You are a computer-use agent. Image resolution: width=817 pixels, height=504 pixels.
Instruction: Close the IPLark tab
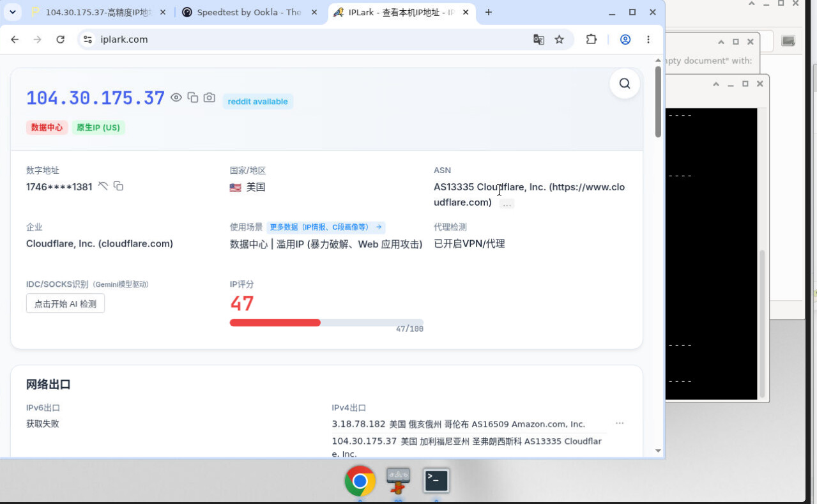(466, 12)
